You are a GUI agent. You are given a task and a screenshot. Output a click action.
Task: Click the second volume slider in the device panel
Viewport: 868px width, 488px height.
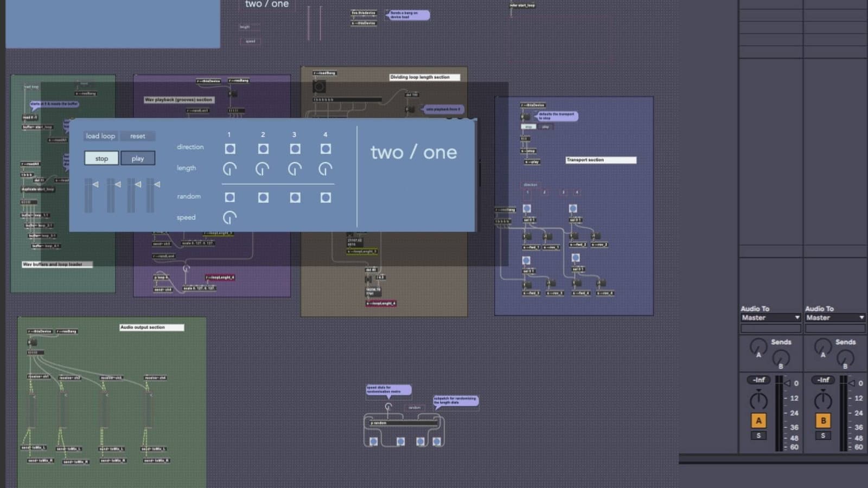coord(112,195)
